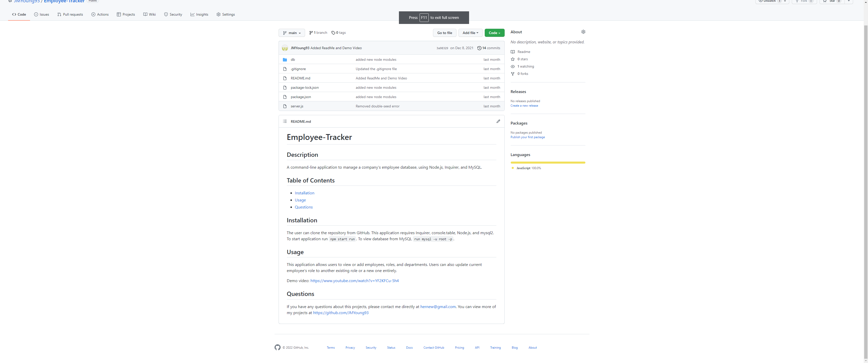Click the db folder icon
Screen dimensions: 868x363
coord(285,59)
